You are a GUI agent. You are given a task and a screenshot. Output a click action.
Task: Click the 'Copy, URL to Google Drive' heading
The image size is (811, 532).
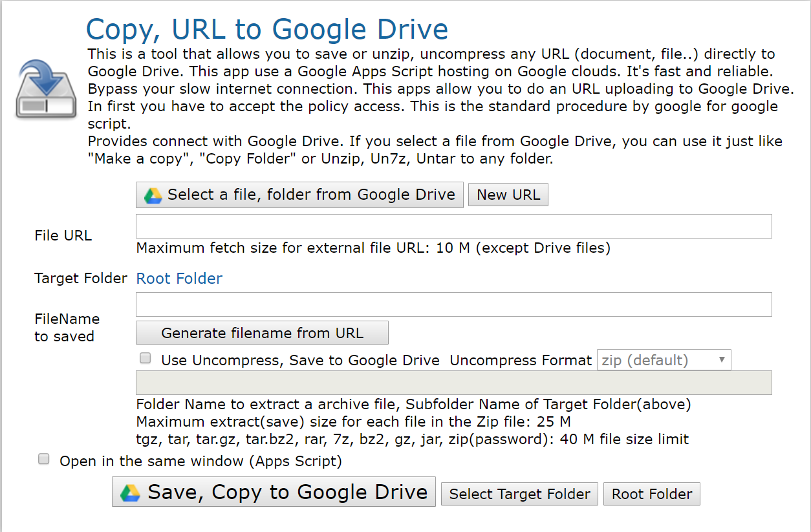pyautogui.click(x=267, y=30)
